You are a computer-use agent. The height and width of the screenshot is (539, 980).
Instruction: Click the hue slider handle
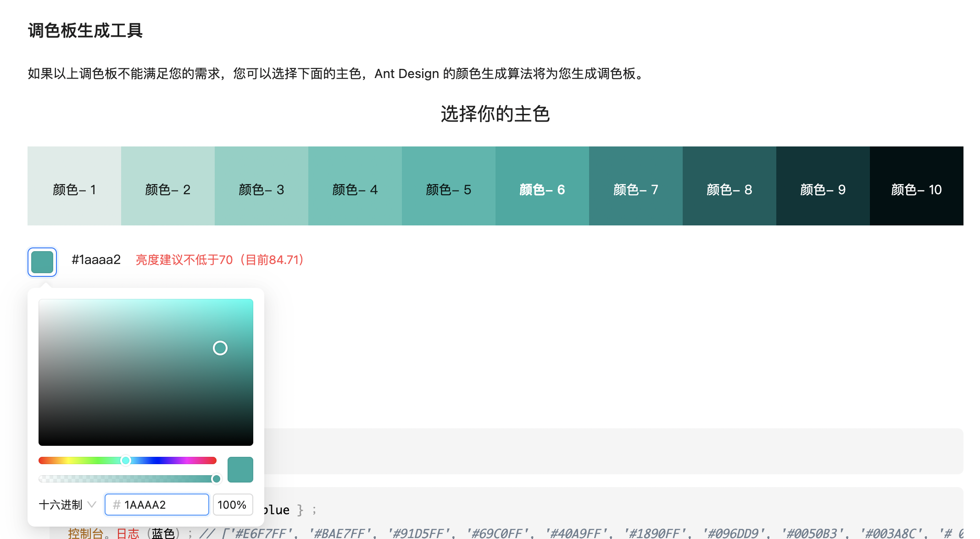pos(126,460)
